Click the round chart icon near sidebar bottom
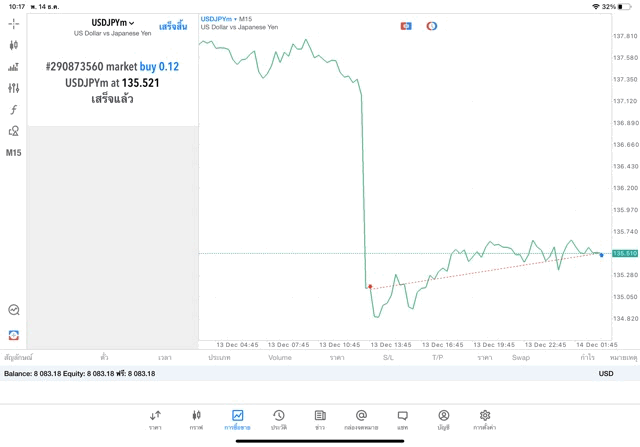Image resolution: width=640 pixels, height=447 pixels. click(x=13, y=310)
